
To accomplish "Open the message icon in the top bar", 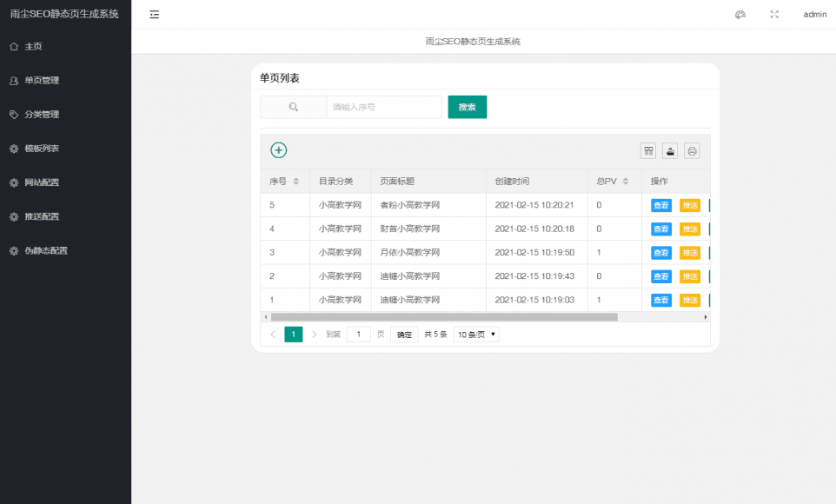I will 740,14.
